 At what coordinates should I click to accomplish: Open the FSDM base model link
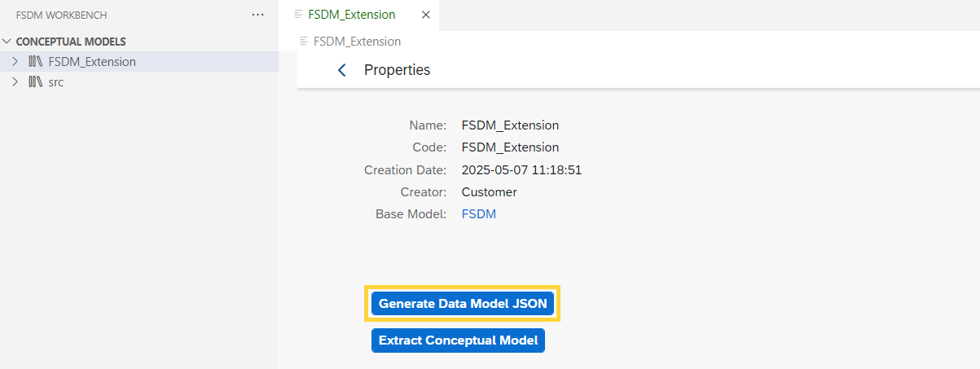[x=479, y=214]
